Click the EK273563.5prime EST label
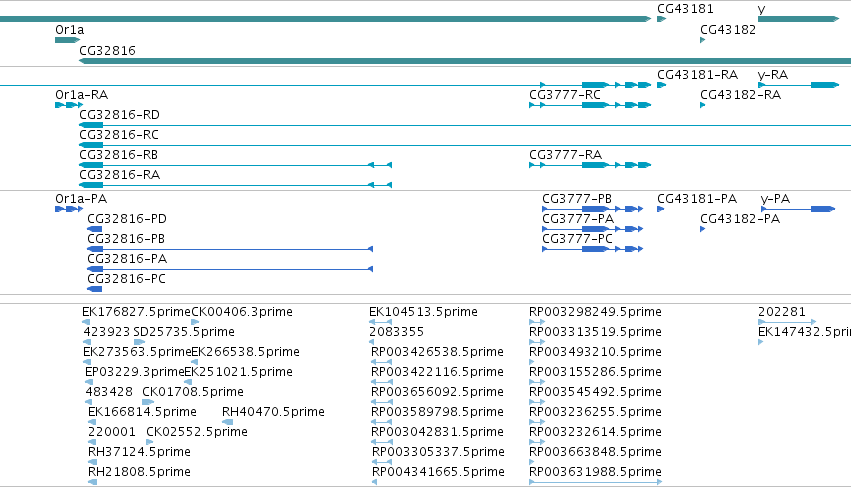The image size is (851, 487). 137,352
